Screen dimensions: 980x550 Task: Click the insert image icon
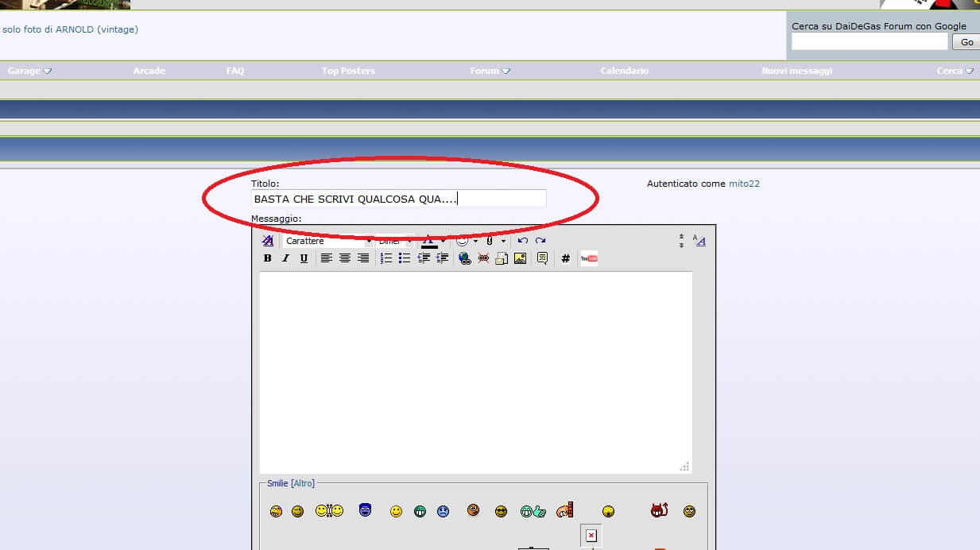click(x=520, y=258)
